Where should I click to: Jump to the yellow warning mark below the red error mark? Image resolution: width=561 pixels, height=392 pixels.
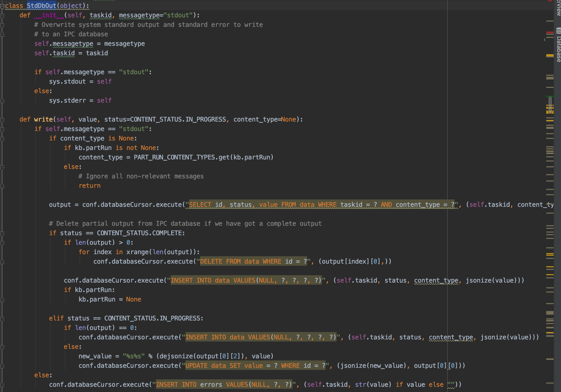point(550,56)
